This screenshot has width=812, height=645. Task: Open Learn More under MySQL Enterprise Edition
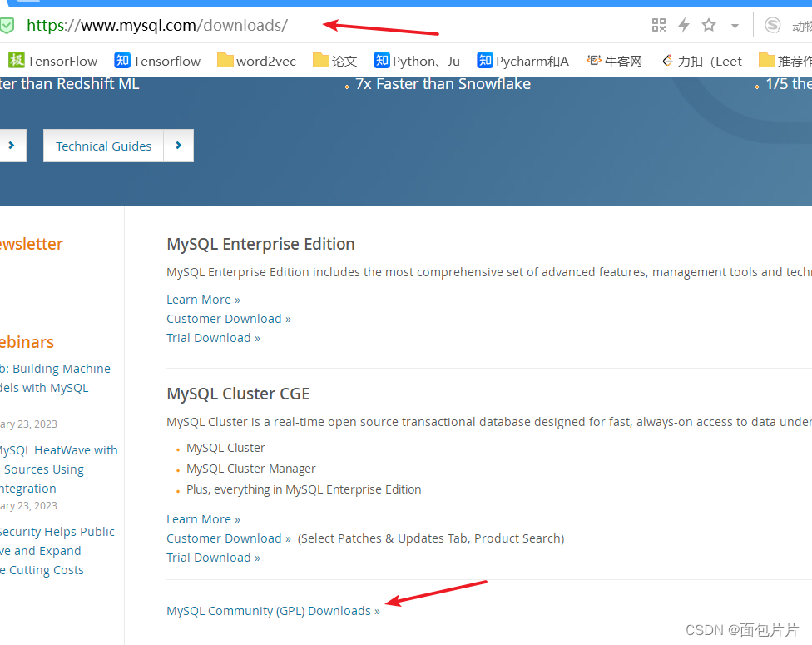tap(203, 300)
